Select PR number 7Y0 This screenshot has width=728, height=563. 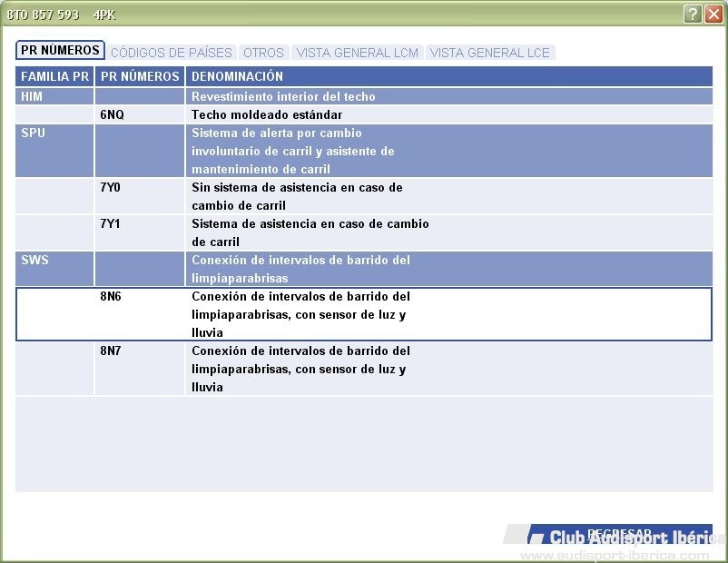(110, 187)
